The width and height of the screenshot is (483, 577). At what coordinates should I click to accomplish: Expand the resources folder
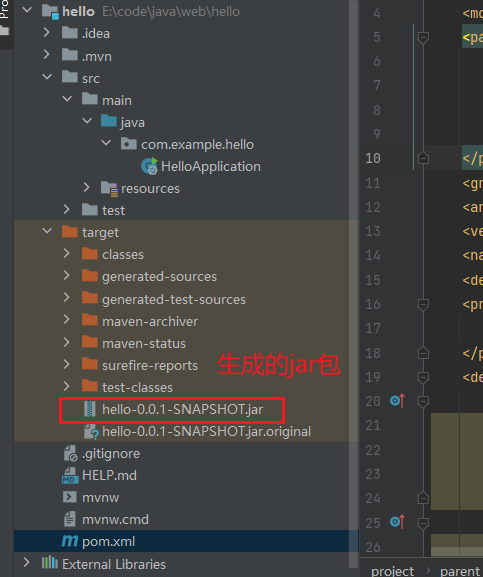[86, 187]
